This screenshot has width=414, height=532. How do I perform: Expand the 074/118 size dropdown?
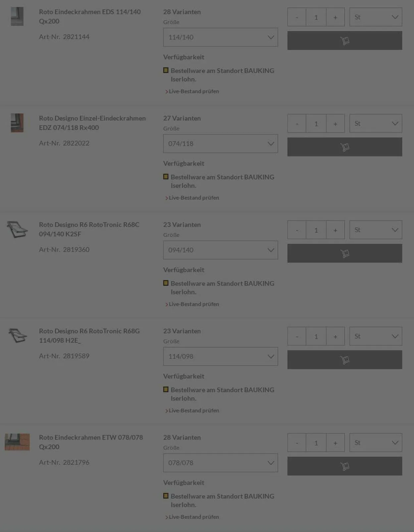220,144
